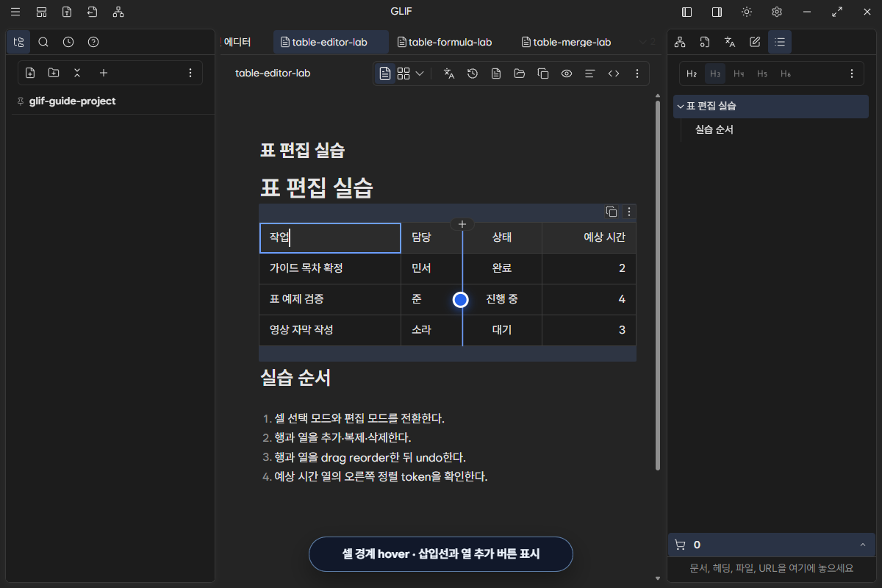
Task: Filter outline to H2 headings
Action: 692,73
